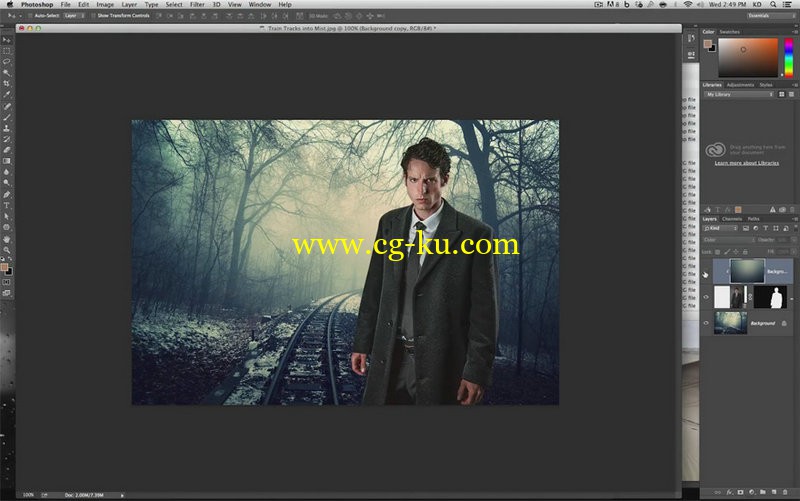Create a new layer
The image size is (800, 501).
774,492
